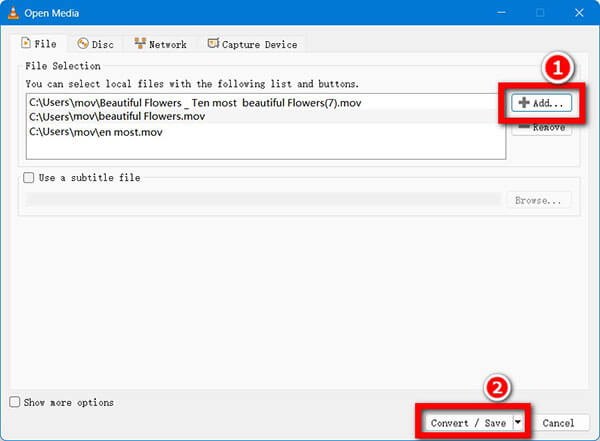Close the Open Media dialog
This screenshot has width=600, height=441.
click(x=579, y=13)
